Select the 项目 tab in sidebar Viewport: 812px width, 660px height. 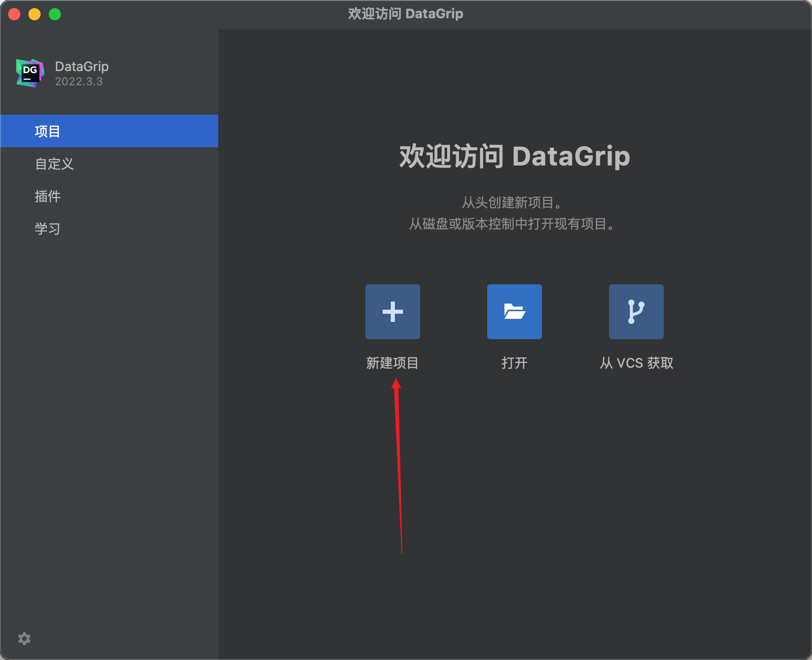click(109, 131)
